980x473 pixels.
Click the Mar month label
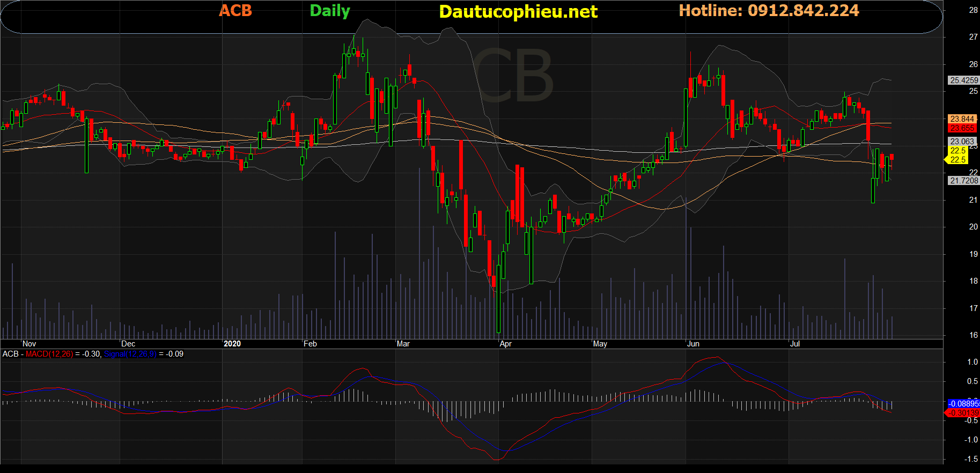tap(403, 344)
